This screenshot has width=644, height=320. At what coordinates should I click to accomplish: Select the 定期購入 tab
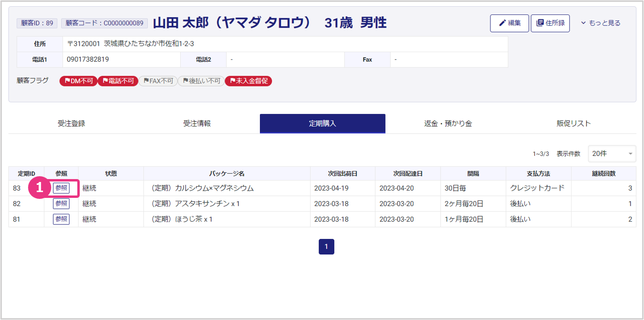[x=322, y=124]
